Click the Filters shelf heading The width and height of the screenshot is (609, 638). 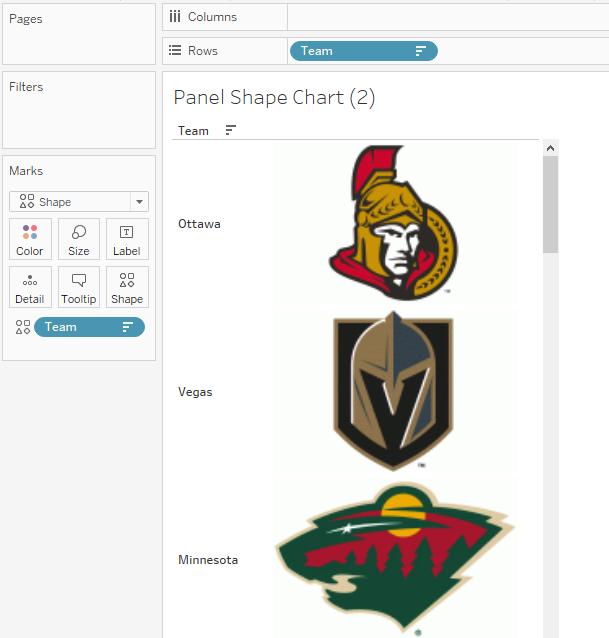[x=26, y=87]
